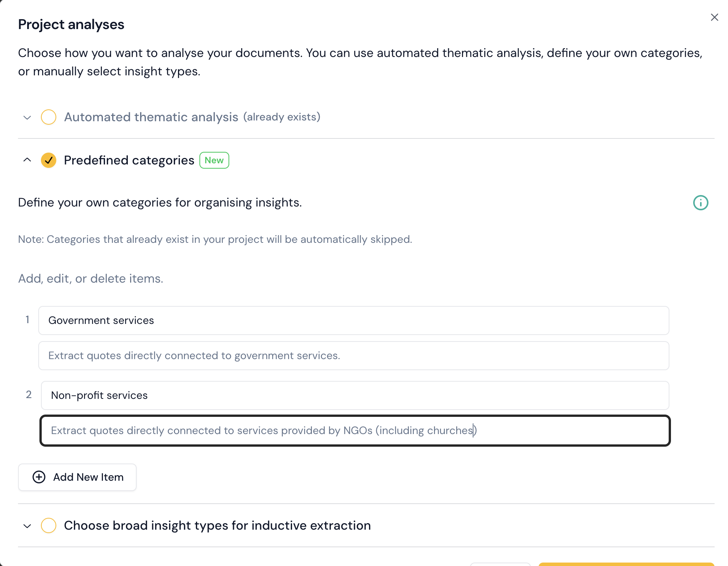Click the plus icon in Add New Item
This screenshot has height=566, width=728.
coord(39,477)
